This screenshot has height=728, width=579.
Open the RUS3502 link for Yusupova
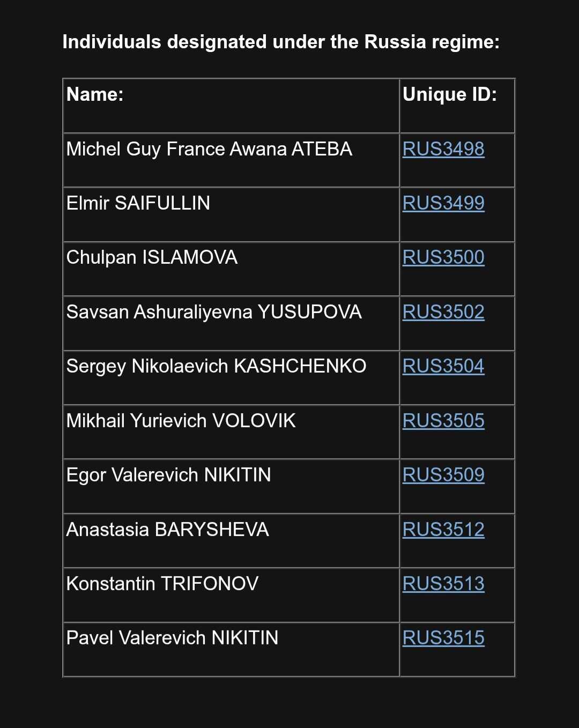[443, 312]
